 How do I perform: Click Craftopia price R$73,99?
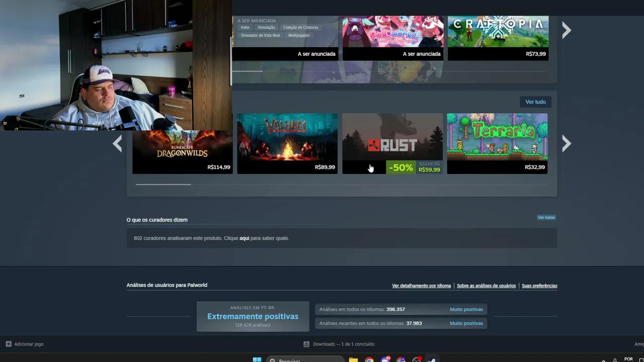[x=536, y=54]
